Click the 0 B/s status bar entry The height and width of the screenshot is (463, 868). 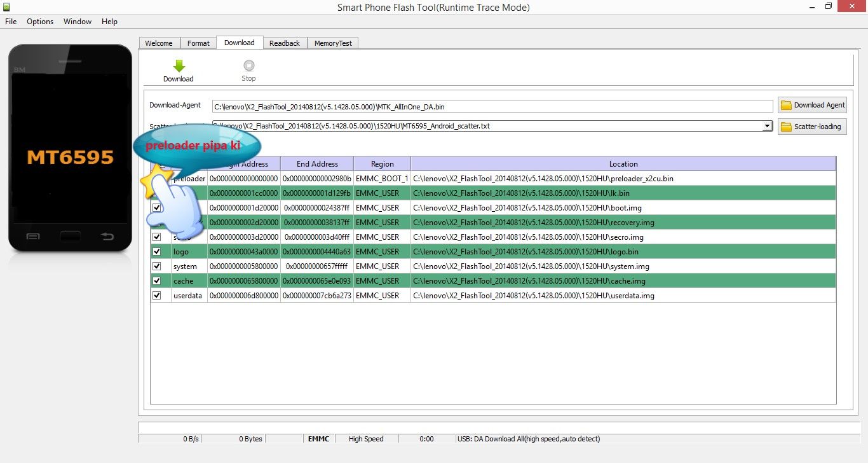(170, 439)
